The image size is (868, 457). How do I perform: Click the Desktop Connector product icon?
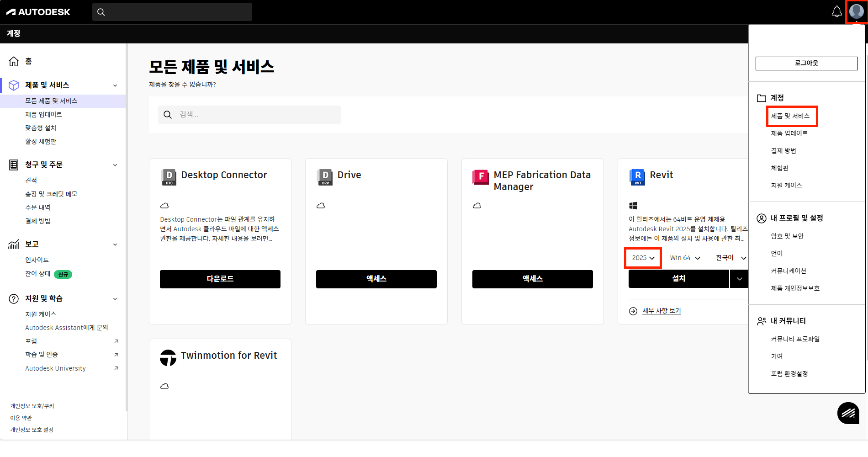click(169, 177)
